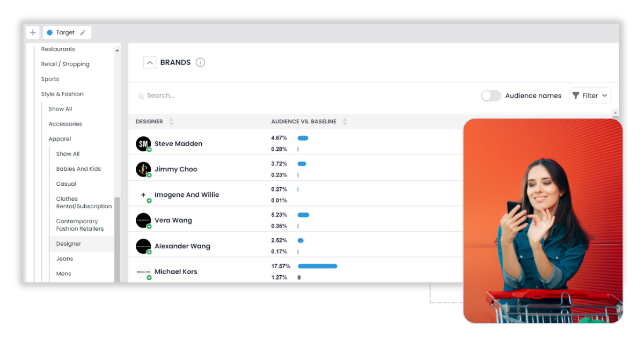The height and width of the screenshot is (337, 644).
Task: Click the woman with phone photo
Action: (543, 221)
